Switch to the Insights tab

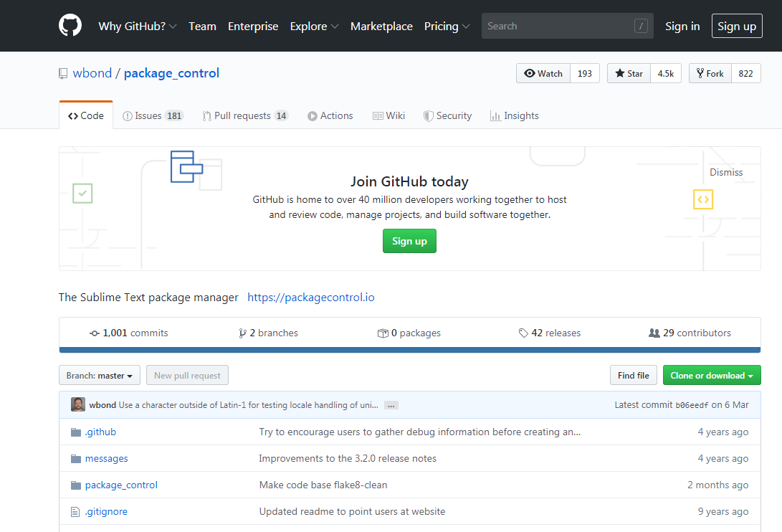[514, 115]
